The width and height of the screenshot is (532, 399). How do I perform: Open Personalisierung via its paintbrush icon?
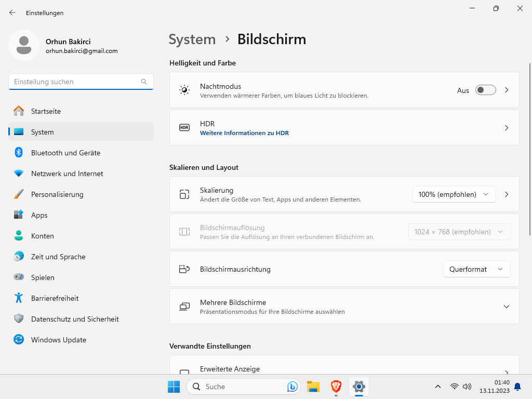coord(19,194)
